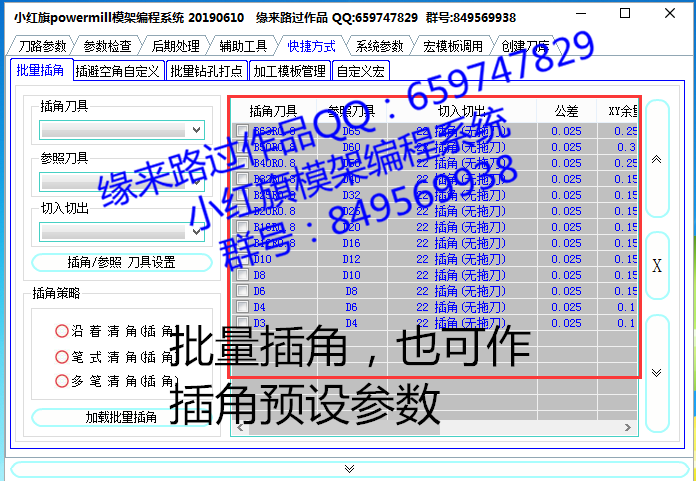Move selected row up with double-chevron button
Viewport: 696px width, 481px height.
pos(657,159)
